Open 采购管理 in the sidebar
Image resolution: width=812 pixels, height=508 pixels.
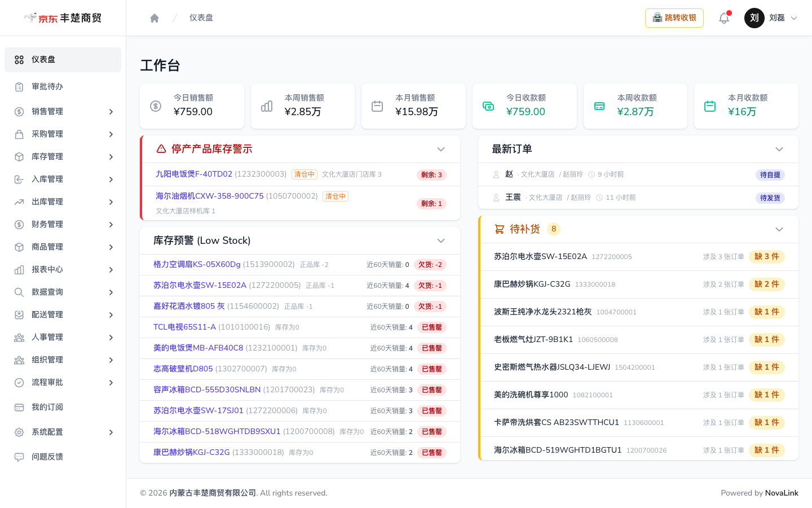[x=63, y=134]
